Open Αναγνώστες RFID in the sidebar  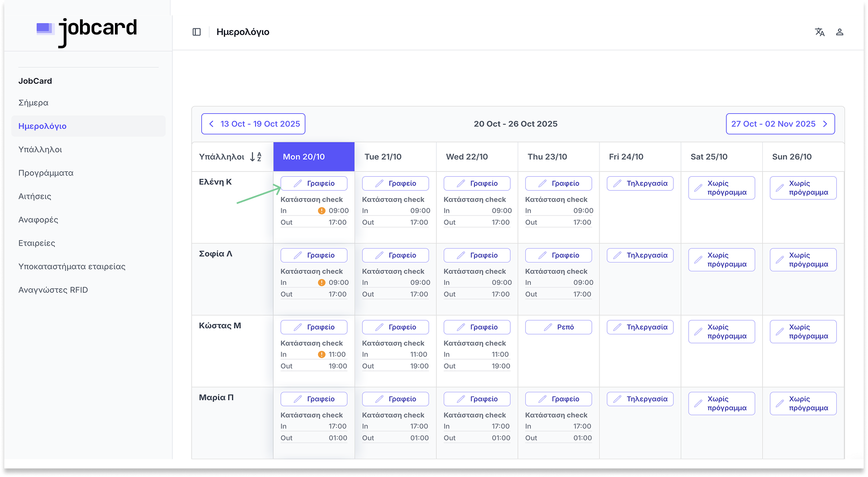click(53, 290)
